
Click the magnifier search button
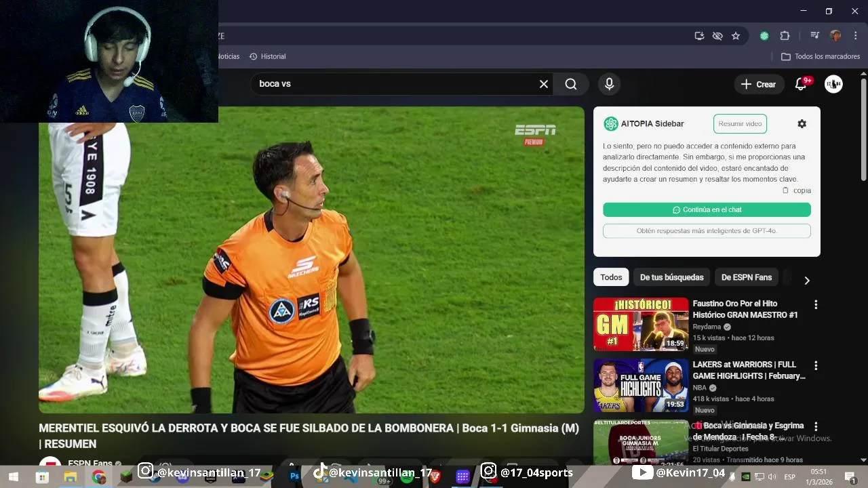click(571, 84)
